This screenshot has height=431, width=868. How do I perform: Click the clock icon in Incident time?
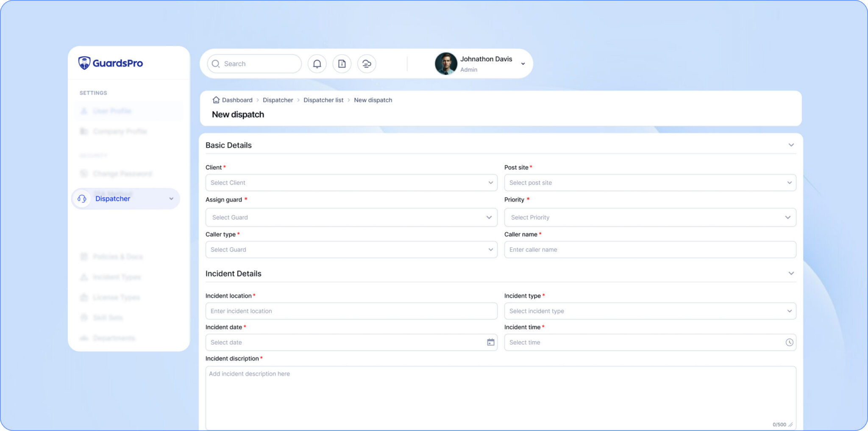tap(789, 343)
